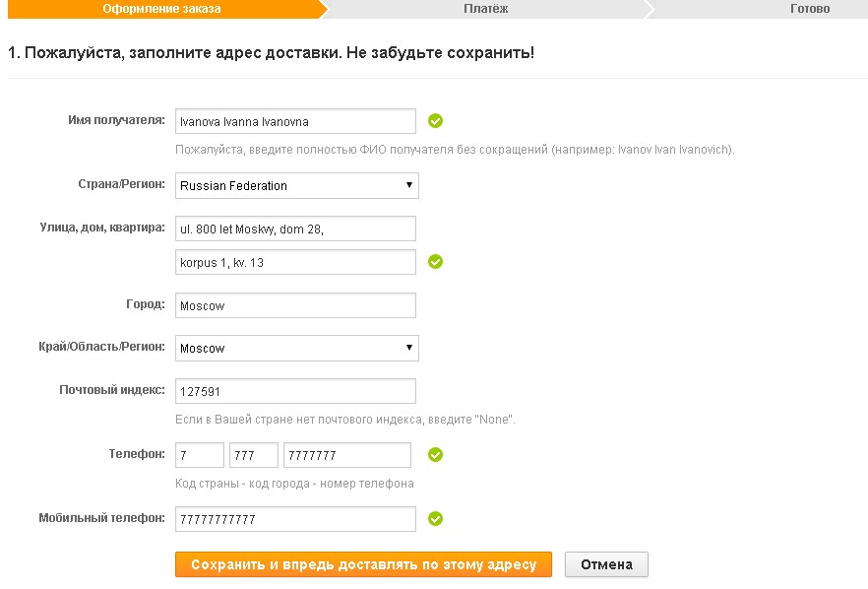Select the Платёж step tab
Image resolution: width=868 pixels, height=589 pixels.
click(485, 9)
